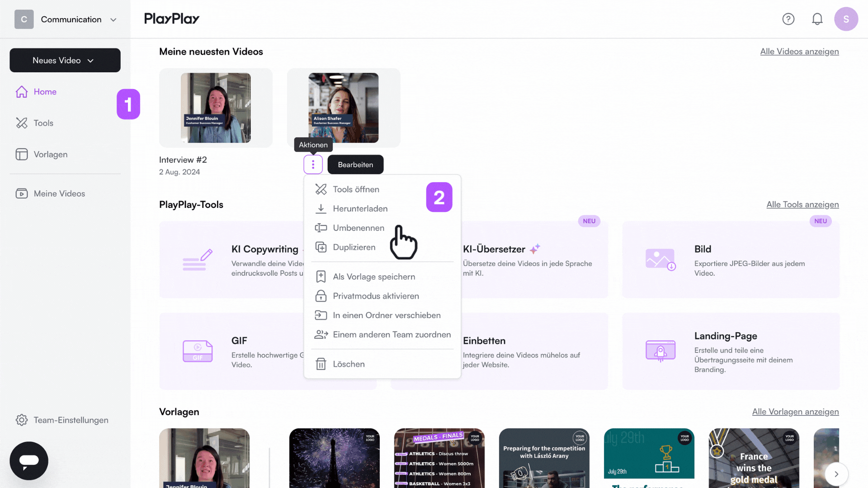The width and height of the screenshot is (868, 488).
Task: Click the three-dot Aktionen button
Action: pos(313,164)
